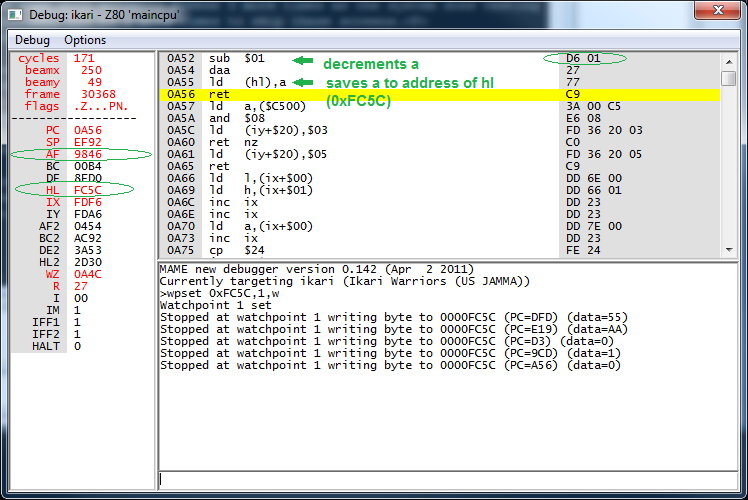
Task: Click the WZ register value 0A4C
Action: 88,274
